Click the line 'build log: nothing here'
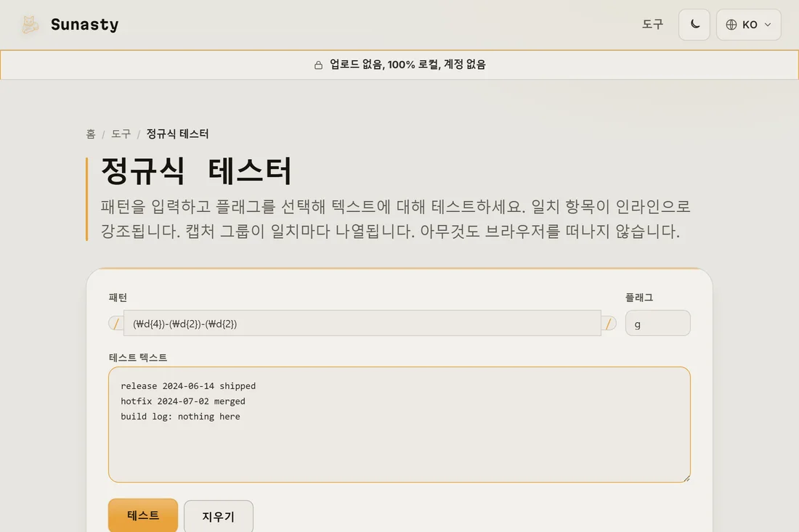The width and height of the screenshot is (799, 532). (x=180, y=417)
